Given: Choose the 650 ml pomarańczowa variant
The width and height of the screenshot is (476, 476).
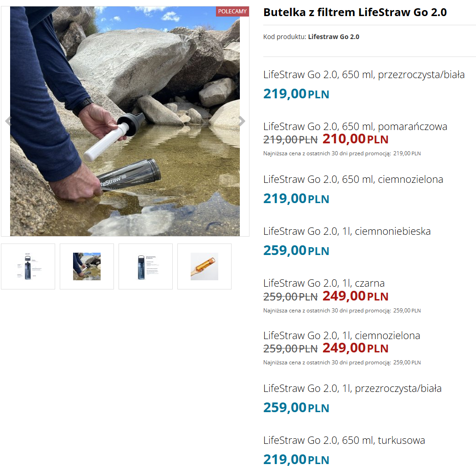Looking at the screenshot, I should [x=355, y=126].
